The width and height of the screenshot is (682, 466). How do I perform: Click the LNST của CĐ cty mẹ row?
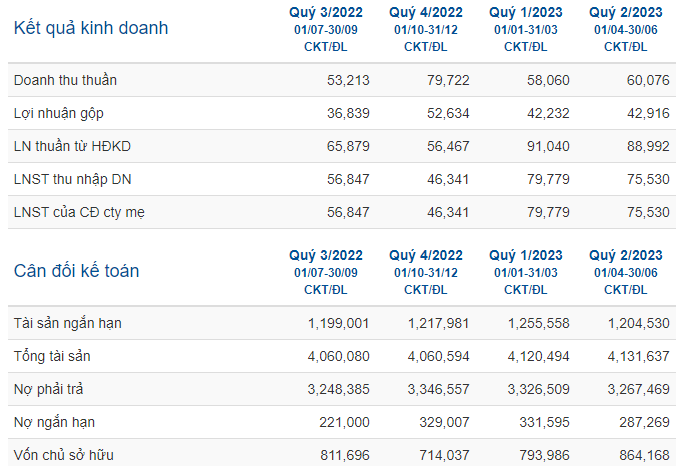coord(342,212)
